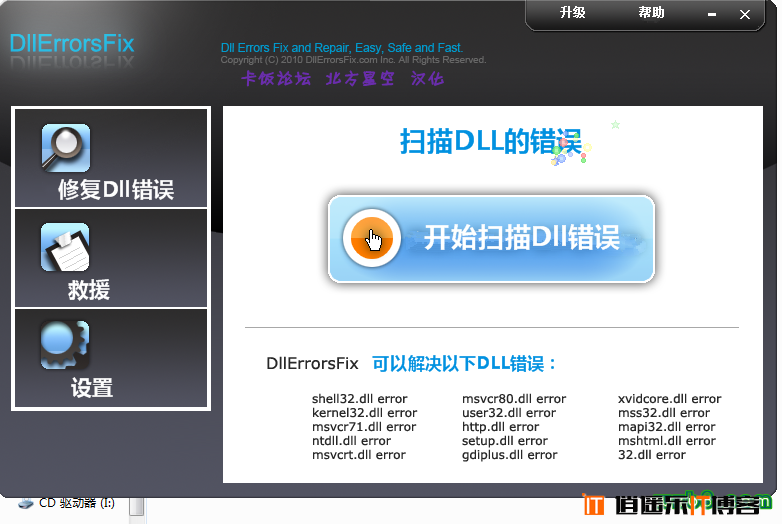
Task: Click the CD drive icon in background window
Action: coord(25,504)
